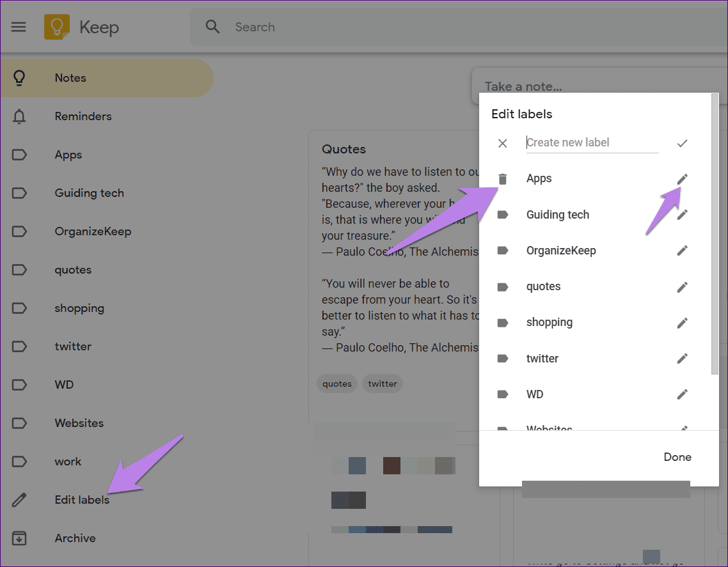Screen dimensions: 728x567
Task: Click the pencil icon beside OrganizeKeep
Action: [x=682, y=250]
